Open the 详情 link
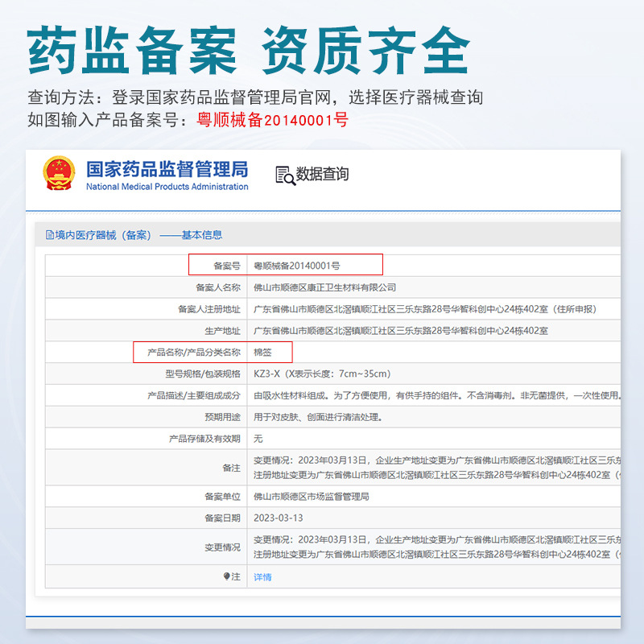The width and height of the screenshot is (644, 644). (262, 577)
